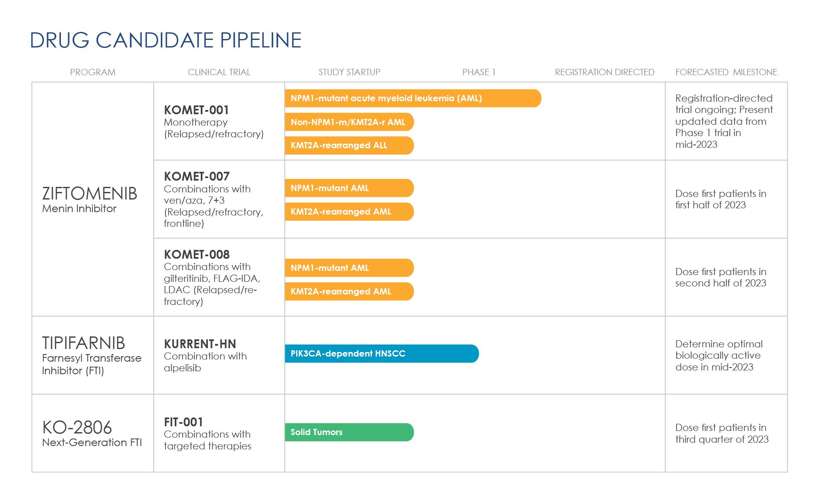Click the KOMET-001 trial name
The height and width of the screenshot is (504, 819).
[x=196, y=110]
